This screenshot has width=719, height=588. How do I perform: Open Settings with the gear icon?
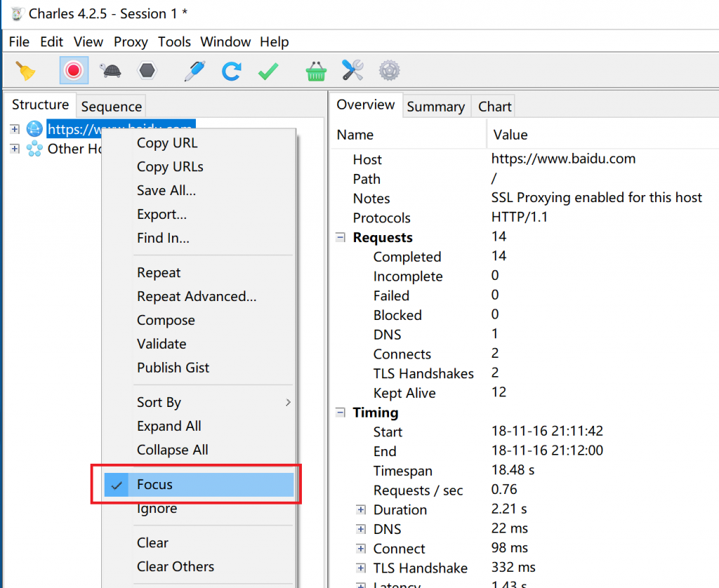tap(389, 71)
